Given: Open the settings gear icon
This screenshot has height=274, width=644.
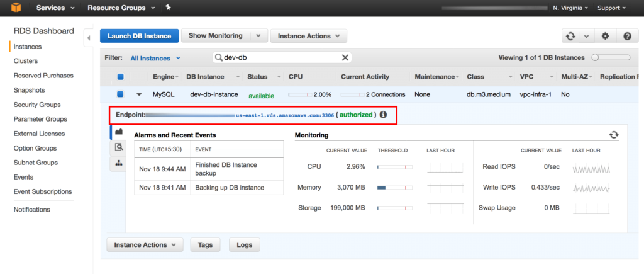Looking at the screenshot, I should [605, 36].
